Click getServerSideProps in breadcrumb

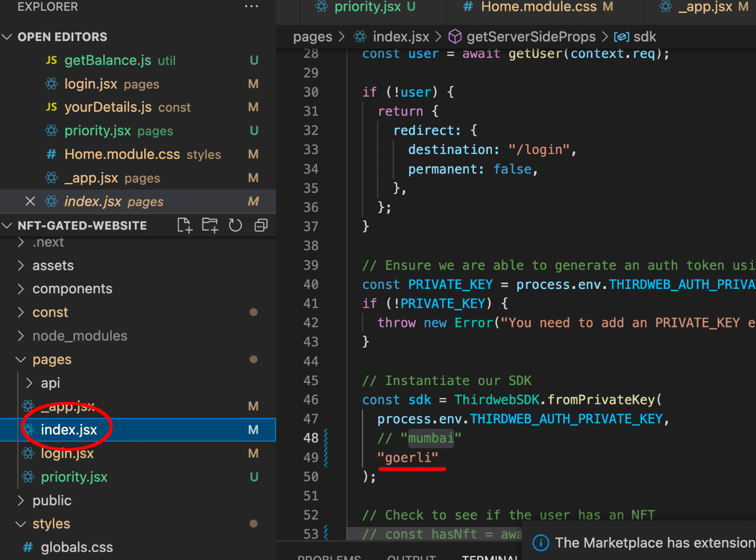[531, 37]
